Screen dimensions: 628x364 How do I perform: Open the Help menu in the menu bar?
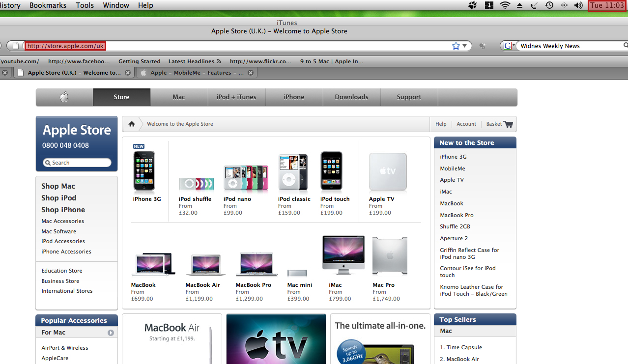145,5
